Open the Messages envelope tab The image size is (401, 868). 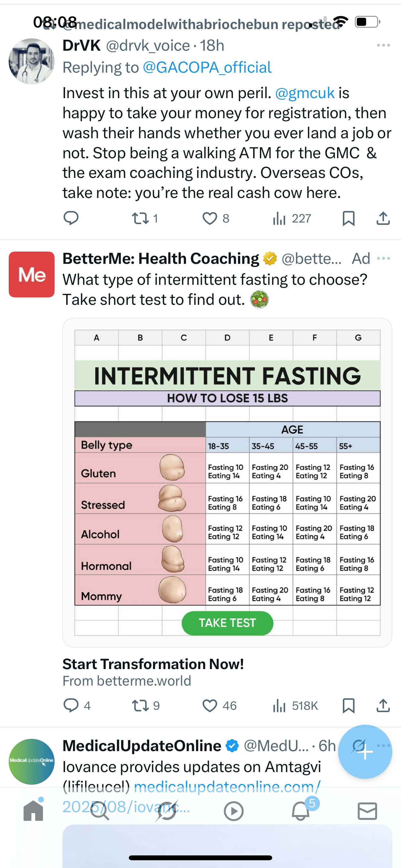(367, 811)
